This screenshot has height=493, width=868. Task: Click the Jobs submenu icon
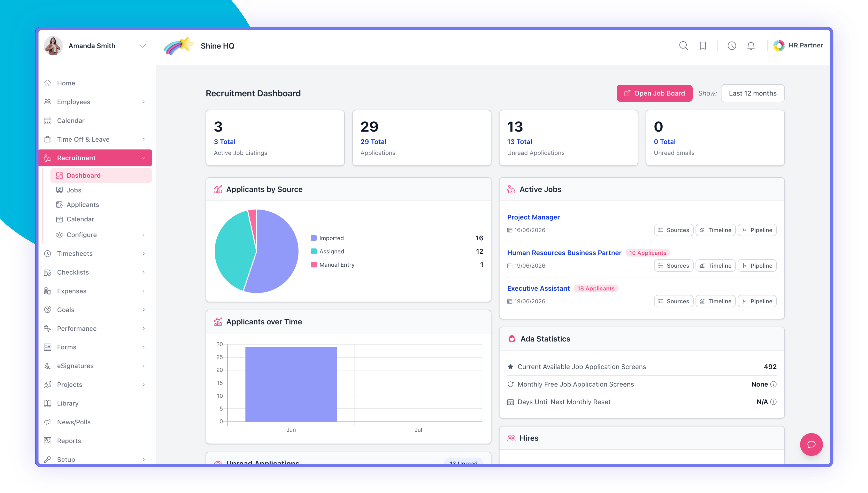pos(59,190)
